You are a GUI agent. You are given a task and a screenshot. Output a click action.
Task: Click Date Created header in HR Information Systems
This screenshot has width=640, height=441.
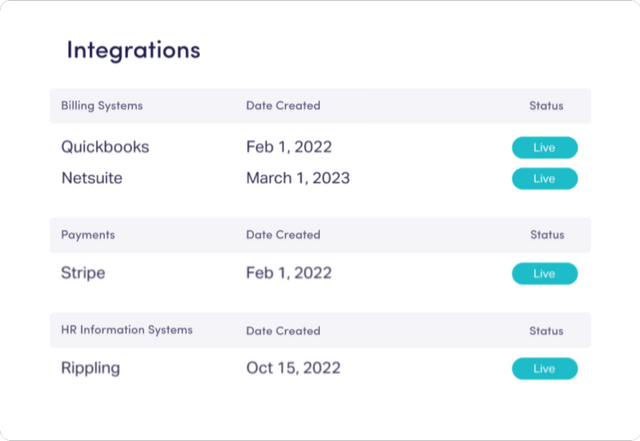tap(283, 331)
